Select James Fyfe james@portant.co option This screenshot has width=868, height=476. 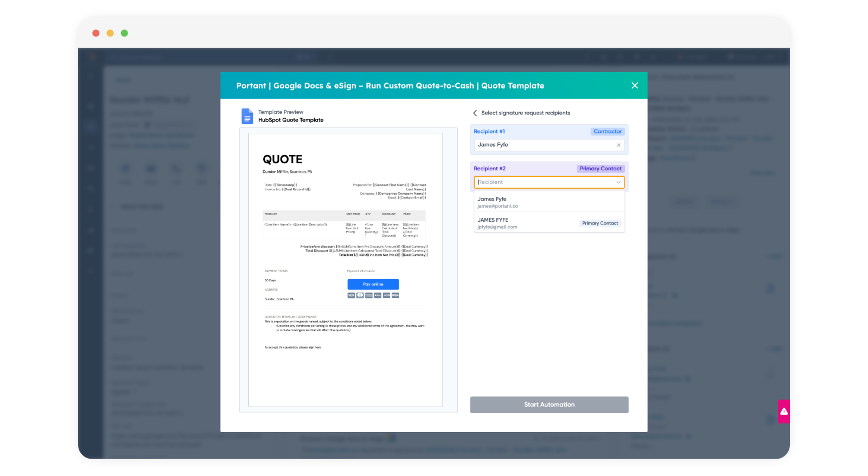click(549, 202)
